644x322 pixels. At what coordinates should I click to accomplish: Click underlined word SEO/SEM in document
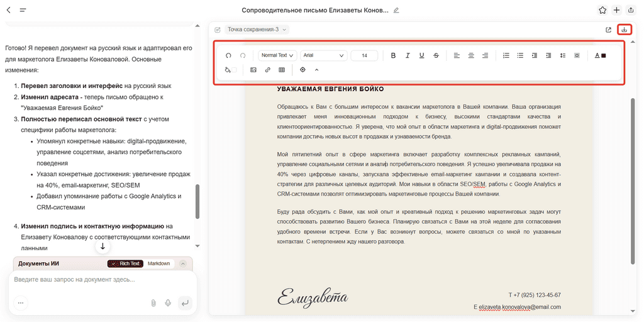click(474, 184)
